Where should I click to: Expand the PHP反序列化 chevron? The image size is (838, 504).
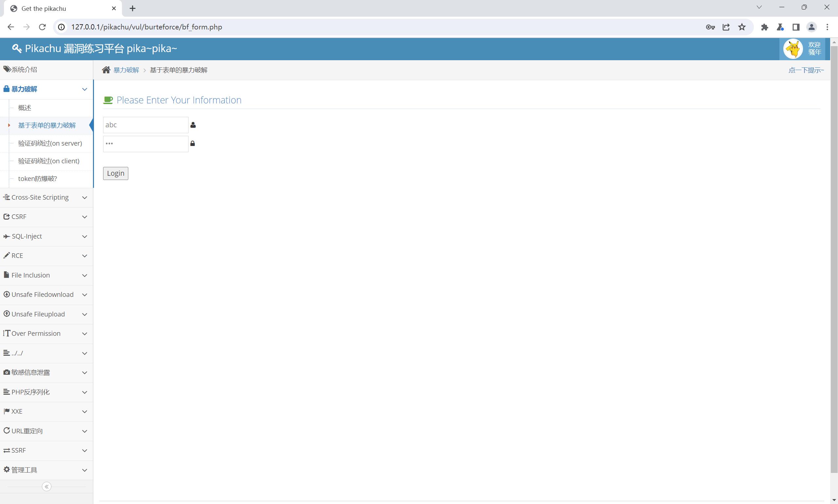pyautogui.click(x=84, y=392)
